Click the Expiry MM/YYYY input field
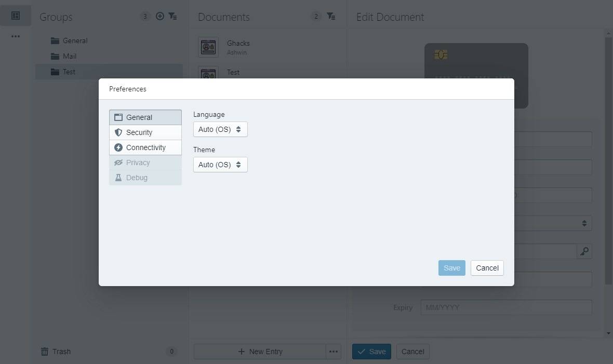The height and width of the screenshot is (364, 613). pyautogui.click(x=507, y=307)
